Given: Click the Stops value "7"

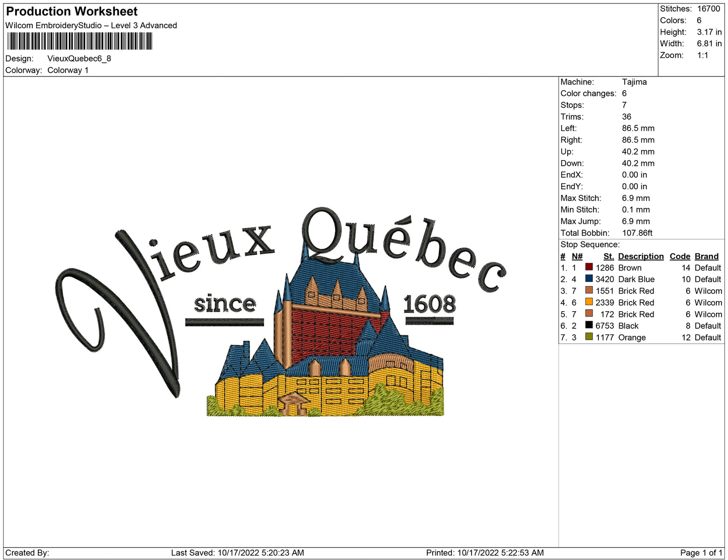Looking at the screenshot, I should click(x=624, y=105).
